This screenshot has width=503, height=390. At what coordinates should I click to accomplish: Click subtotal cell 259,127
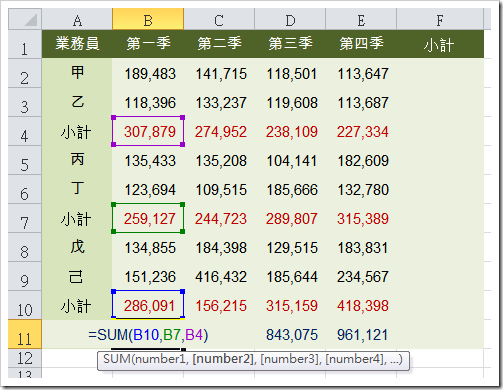[x=148, y=218]
